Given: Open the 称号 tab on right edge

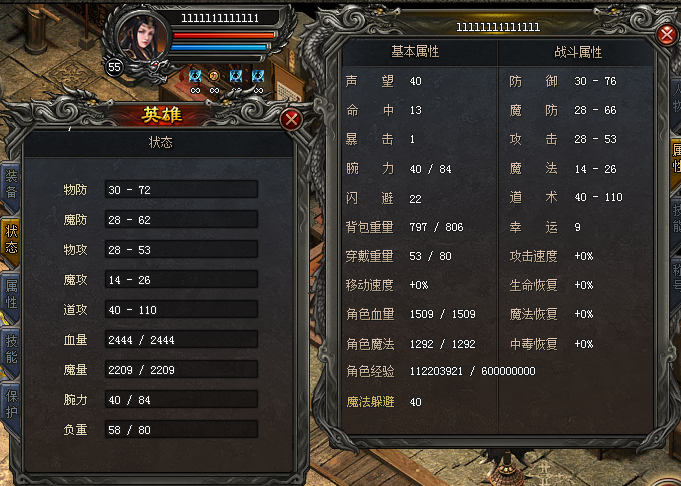Looking at the screenshot, I should [x=676, y=278].
